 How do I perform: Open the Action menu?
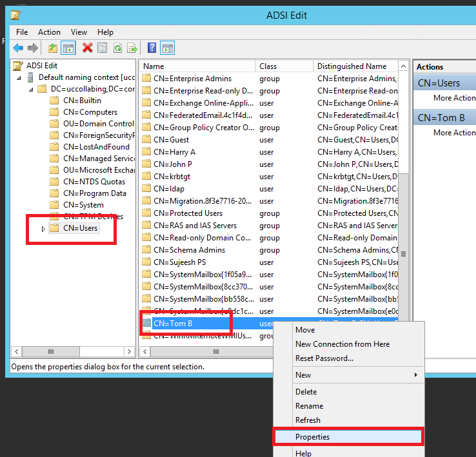(x=49, y=32)
